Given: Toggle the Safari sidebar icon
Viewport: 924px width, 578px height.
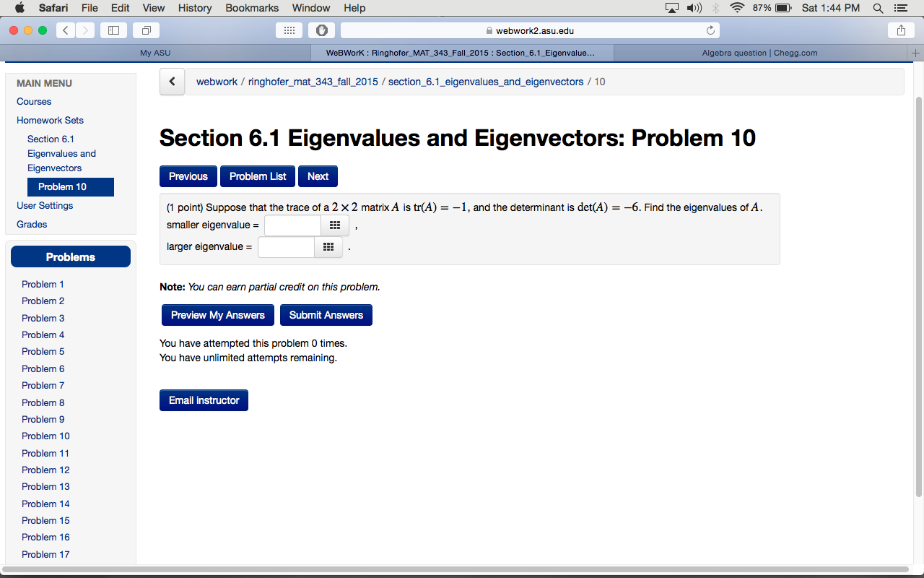Looking at the screenshot, I should [113, 30].
